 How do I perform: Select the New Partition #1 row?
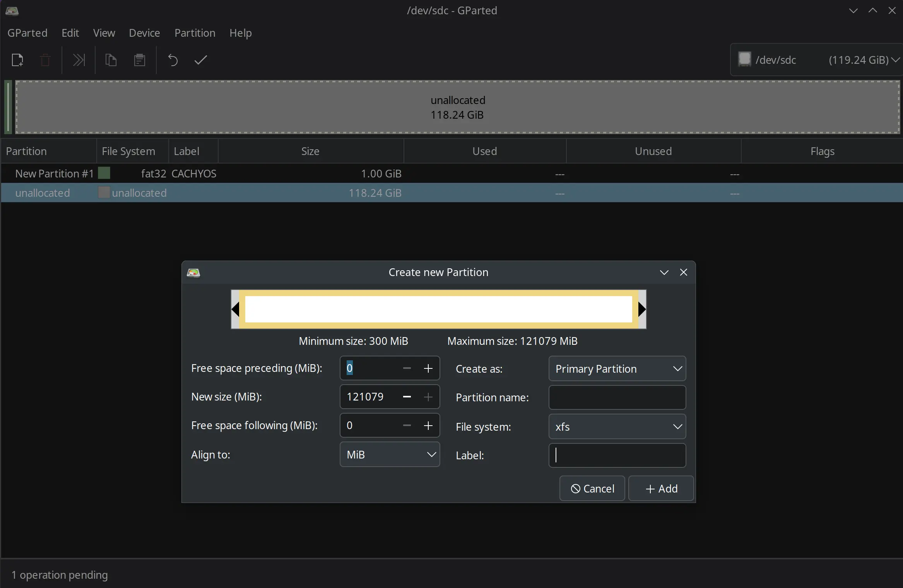(x=452, y=174)
